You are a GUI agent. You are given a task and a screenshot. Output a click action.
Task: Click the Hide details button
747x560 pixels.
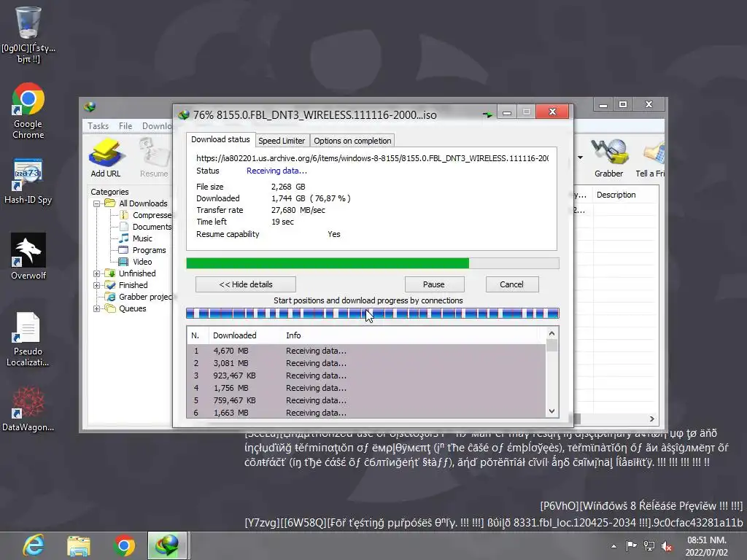click(246, 284)
